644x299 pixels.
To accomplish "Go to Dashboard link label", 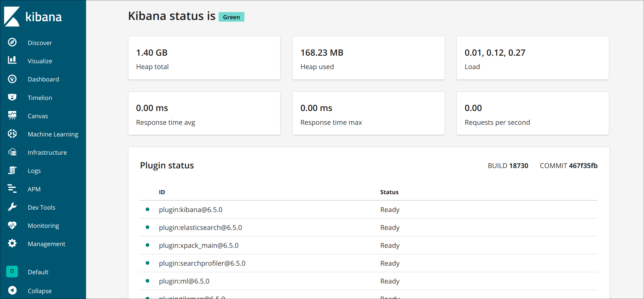I will (x=43, y=79).
